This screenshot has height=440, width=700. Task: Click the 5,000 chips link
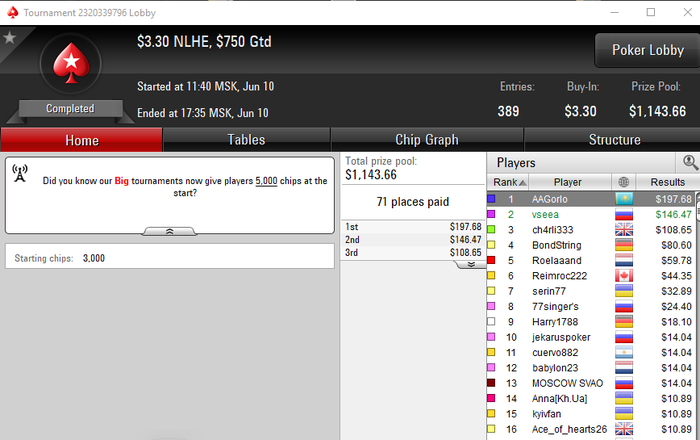click(266, 181)
